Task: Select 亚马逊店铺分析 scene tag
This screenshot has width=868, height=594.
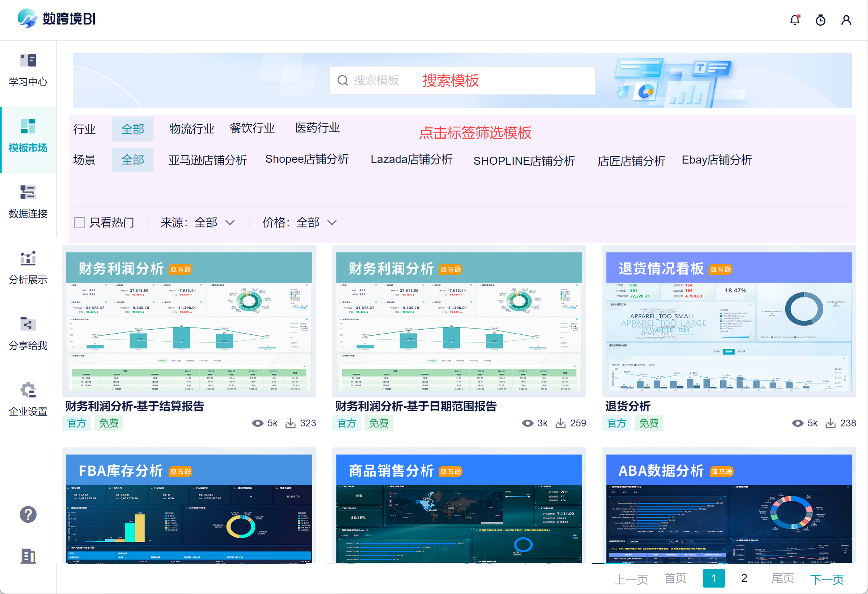Action: point(207,160)
